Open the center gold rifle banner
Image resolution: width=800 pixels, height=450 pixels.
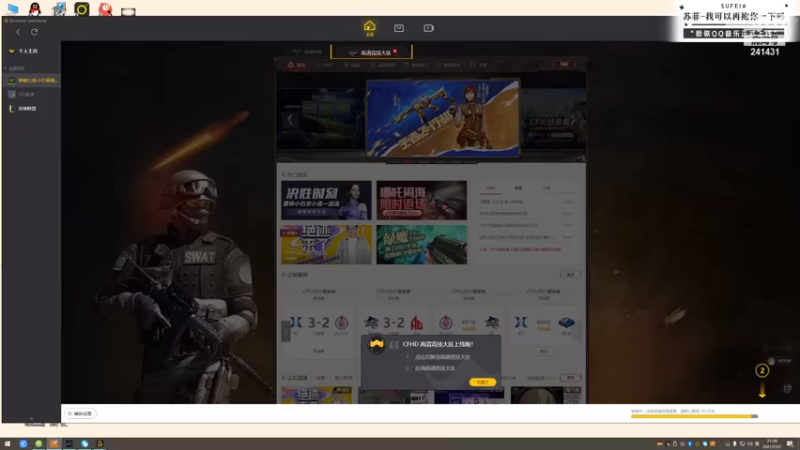coord(443,118)
